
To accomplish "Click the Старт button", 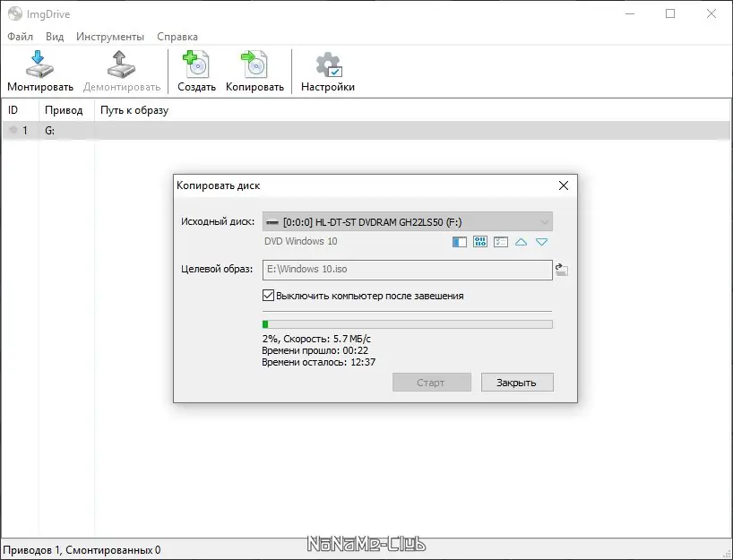I will 432,383.
